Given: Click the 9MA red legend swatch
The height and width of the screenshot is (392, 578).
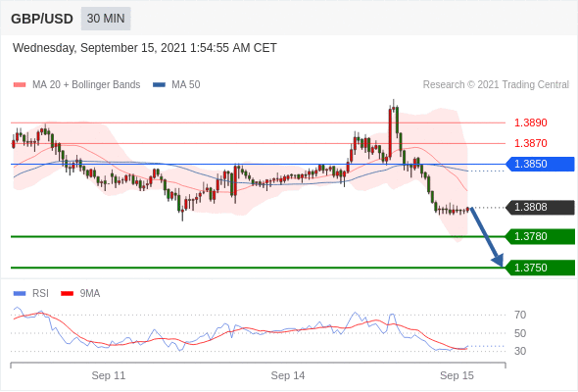Looking at the screenshot, I should (x=67, y=294).
